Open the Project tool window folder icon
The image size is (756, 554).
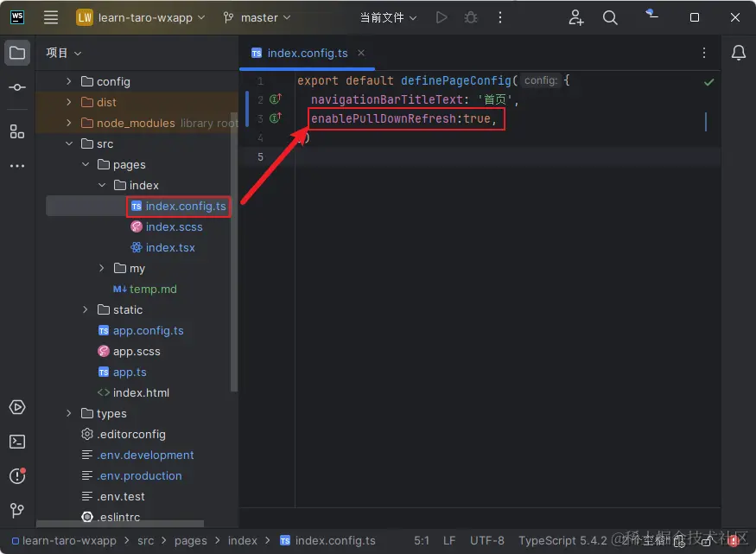(17, 53)
